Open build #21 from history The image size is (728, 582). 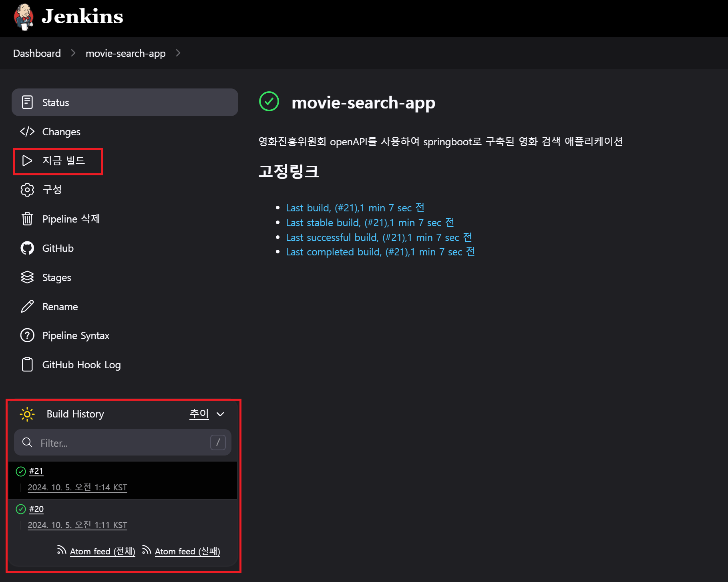[36, 471]
